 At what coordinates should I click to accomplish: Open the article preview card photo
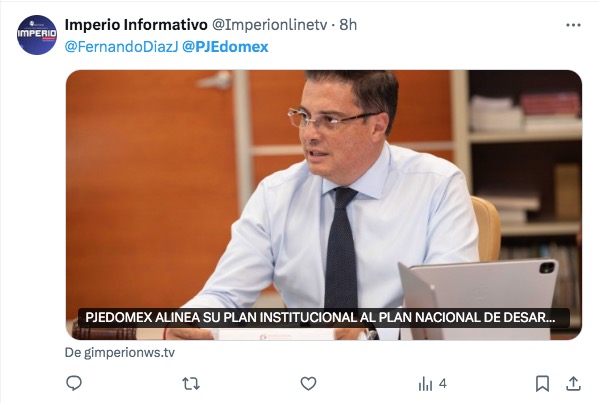point(324,205)
